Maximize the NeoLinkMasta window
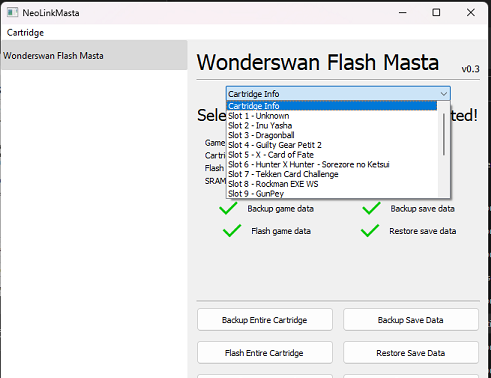491x378 pixels. point(436,13)
